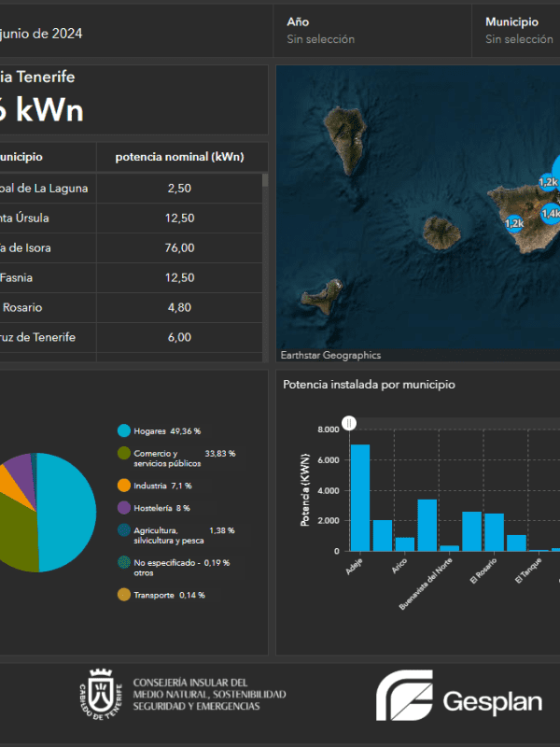Screen dimensions: 560x747
Task: Click the Transporte 0,14 % legend label
Action: (x=169, y=595)
